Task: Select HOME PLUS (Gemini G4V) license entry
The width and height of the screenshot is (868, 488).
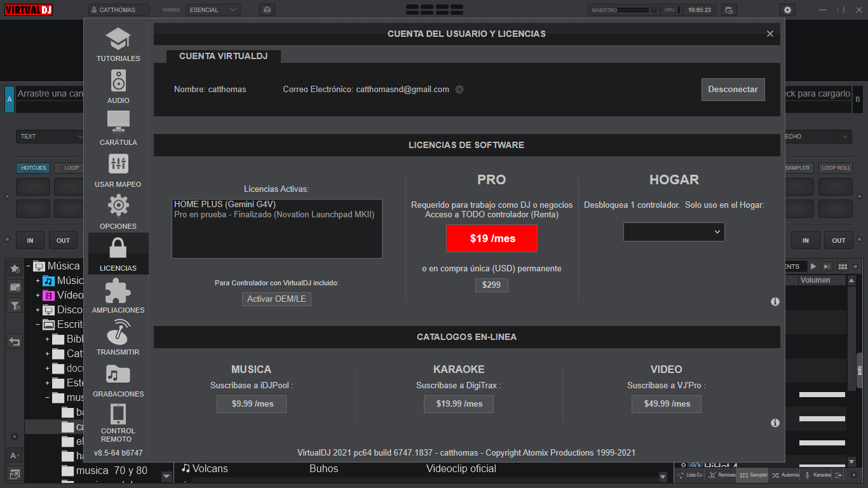Action: click(x=225, y=205)
